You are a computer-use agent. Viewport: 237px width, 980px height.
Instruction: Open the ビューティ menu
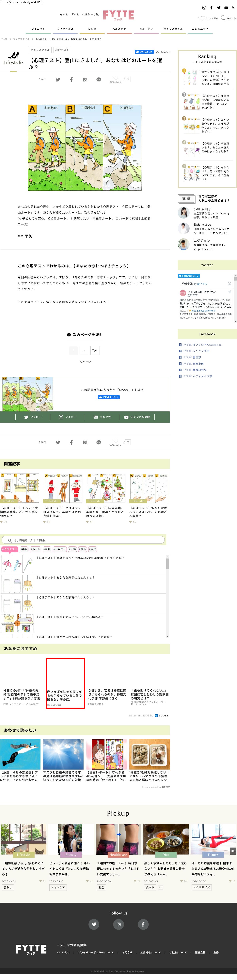(x=146, y=29)
